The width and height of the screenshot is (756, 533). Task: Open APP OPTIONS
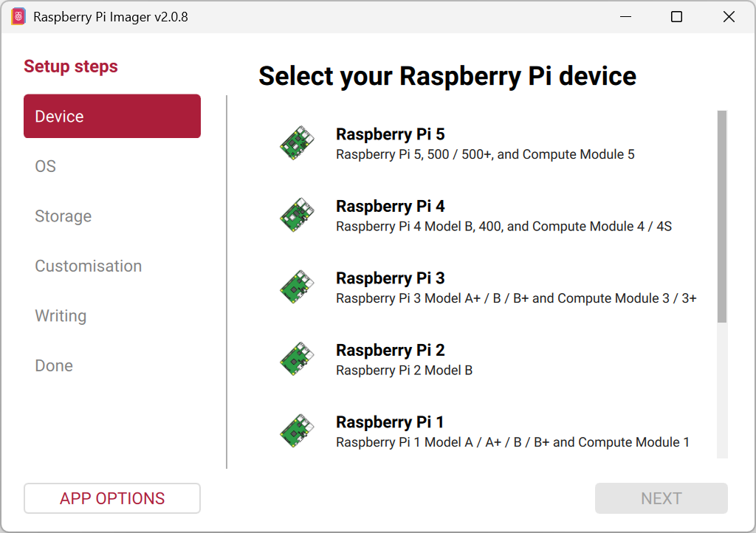112,498
